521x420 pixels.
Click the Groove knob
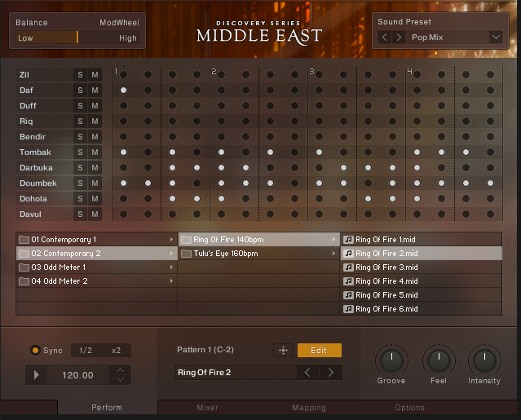(x=391, y=360)
